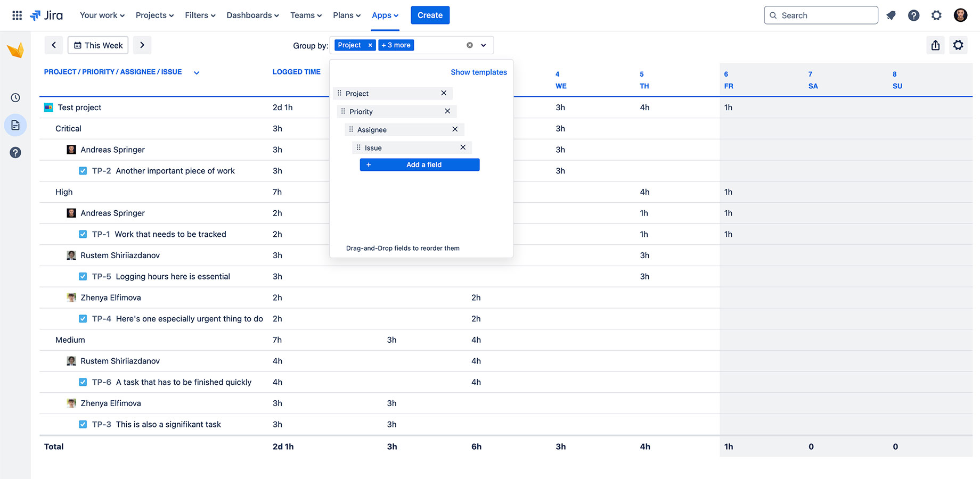
Task: Open the Projects dropdown menu
Action: (154, 15)
